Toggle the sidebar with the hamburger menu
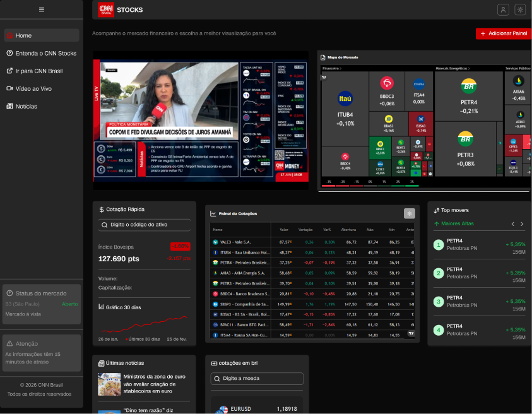This screenshot has width=532, height=414. [41, 9]
